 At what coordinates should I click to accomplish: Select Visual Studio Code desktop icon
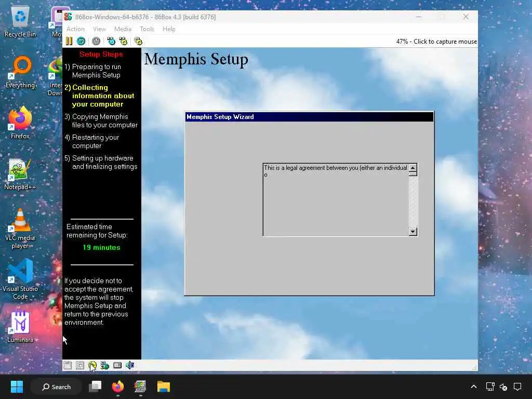[x=20, y=280]
